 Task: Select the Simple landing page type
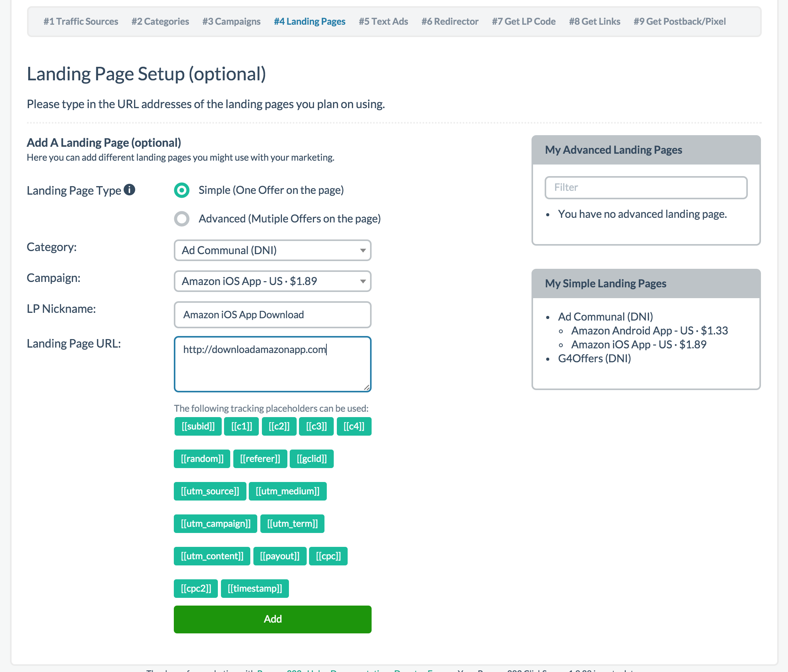click(x=182, y=190)
